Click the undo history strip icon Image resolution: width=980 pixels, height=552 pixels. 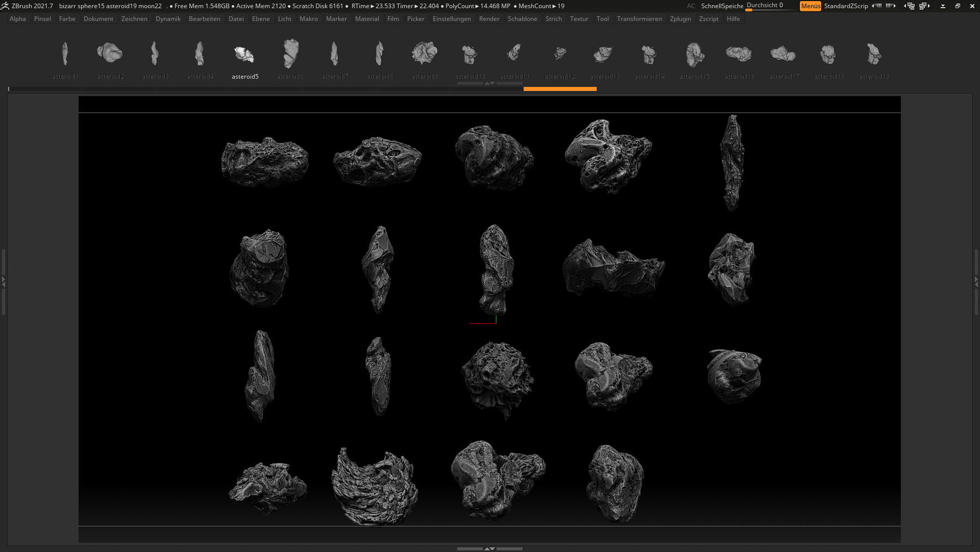click(x=878, y=6)
